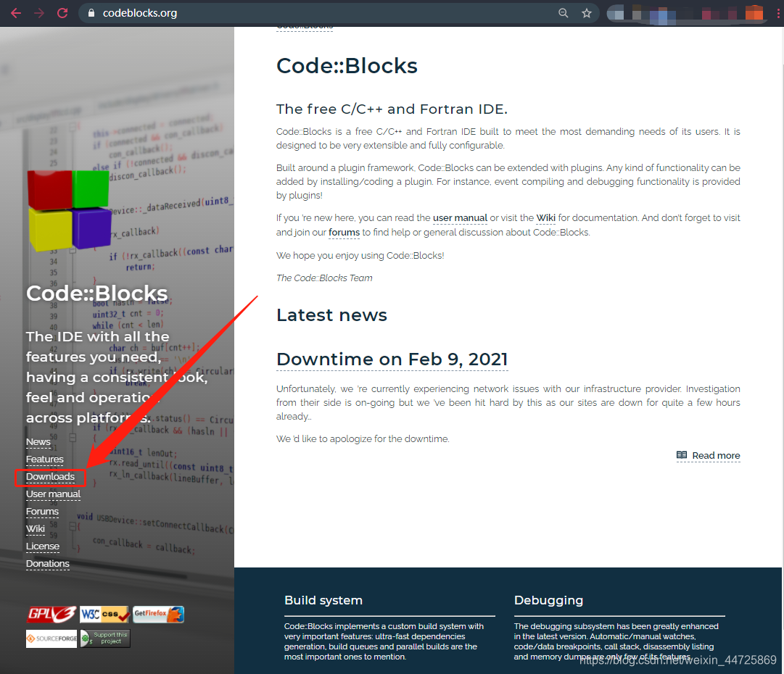Click the Get Firefox badge

pyautogui.click(x=159, y=614)
